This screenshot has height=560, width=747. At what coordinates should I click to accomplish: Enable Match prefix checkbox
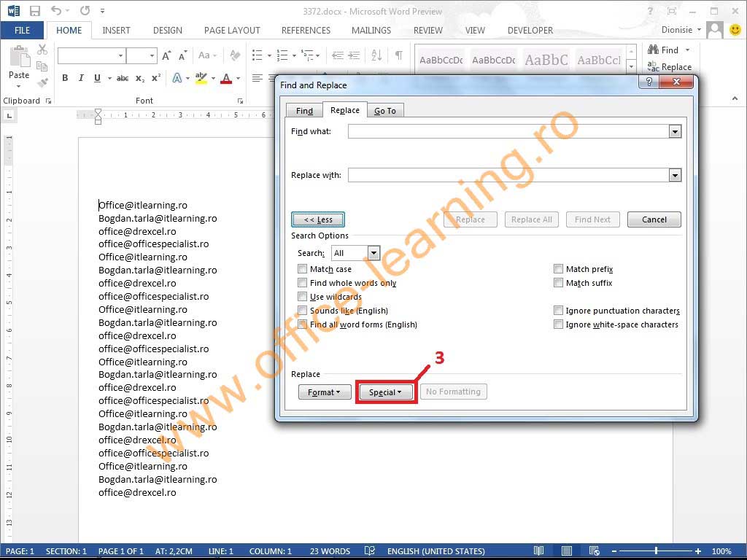pos(558,269)
